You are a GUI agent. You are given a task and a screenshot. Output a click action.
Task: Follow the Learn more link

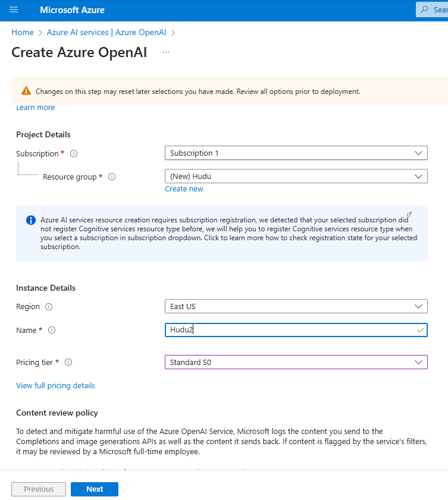coord(36,108)
